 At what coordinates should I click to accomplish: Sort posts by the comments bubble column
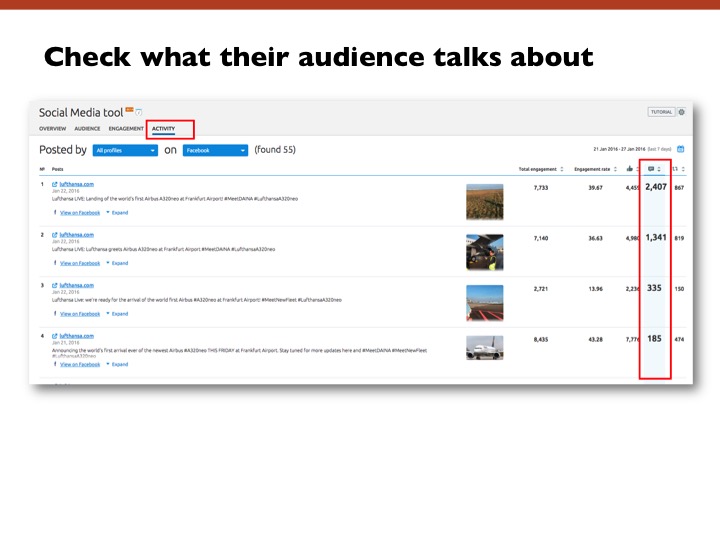(x=652, y=169)
